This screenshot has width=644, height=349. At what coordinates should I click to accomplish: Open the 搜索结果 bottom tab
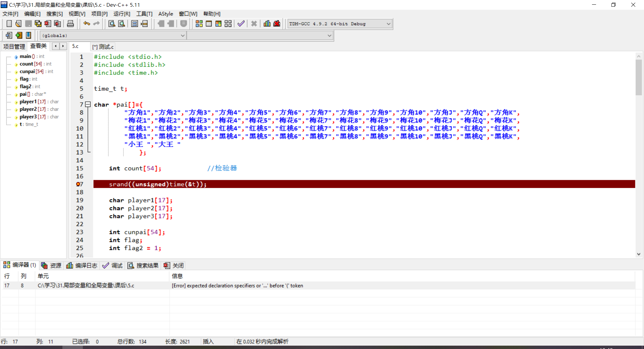pyautogui.click(x=143, y=265)
